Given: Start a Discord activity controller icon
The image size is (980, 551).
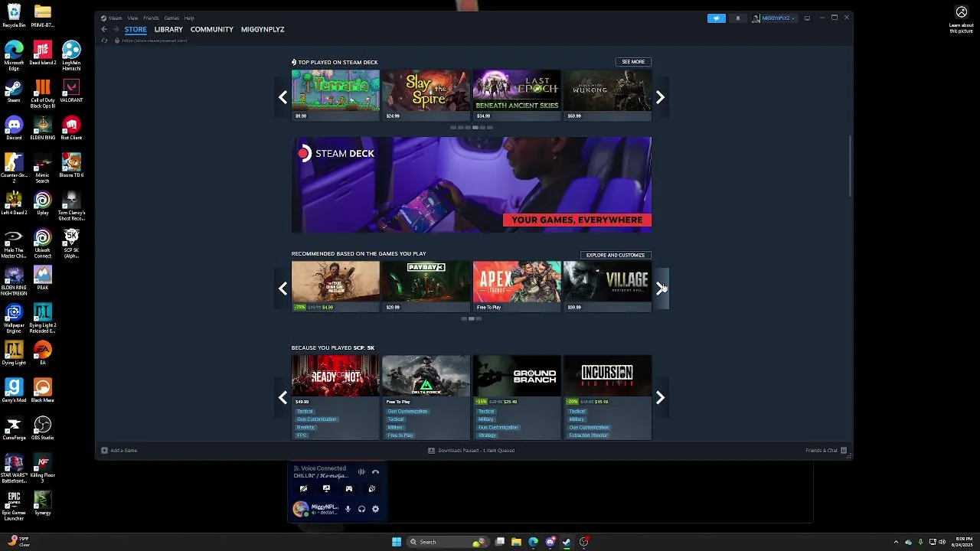Looking at the screenshot, I should (349, 489).
